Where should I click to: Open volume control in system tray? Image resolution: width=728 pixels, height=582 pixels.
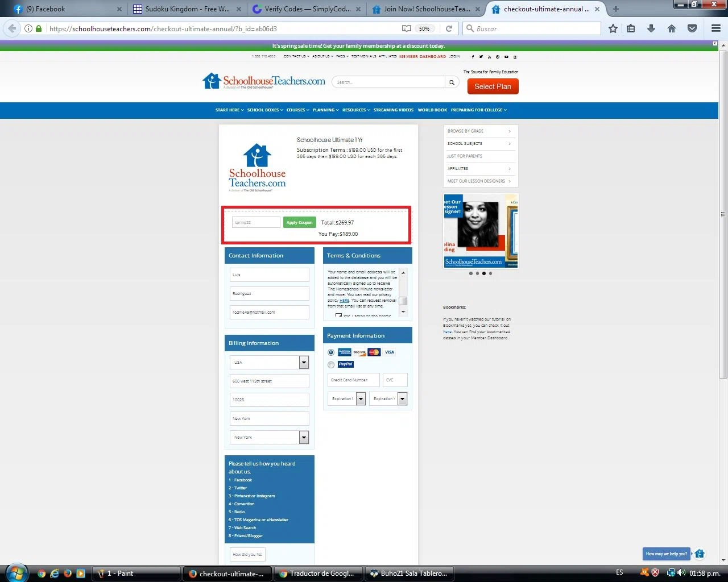pos(681,573)
